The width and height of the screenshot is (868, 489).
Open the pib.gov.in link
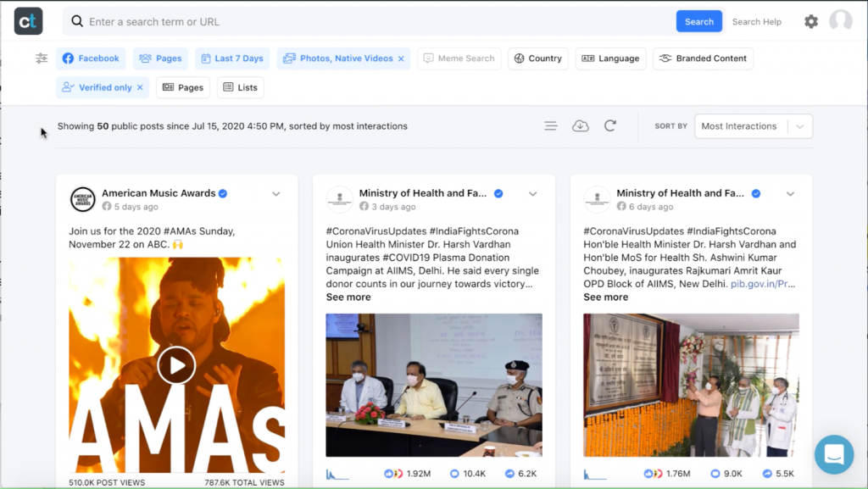763,284
